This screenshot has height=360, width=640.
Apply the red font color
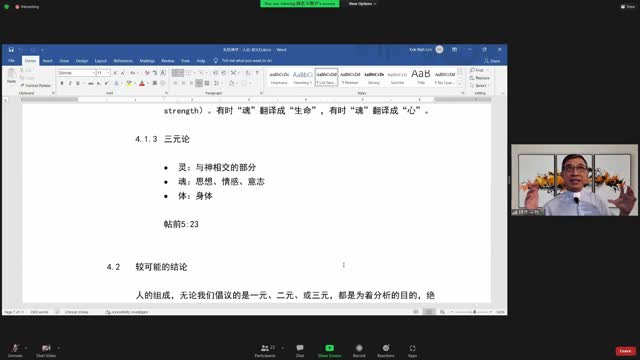tap(142, 83)
